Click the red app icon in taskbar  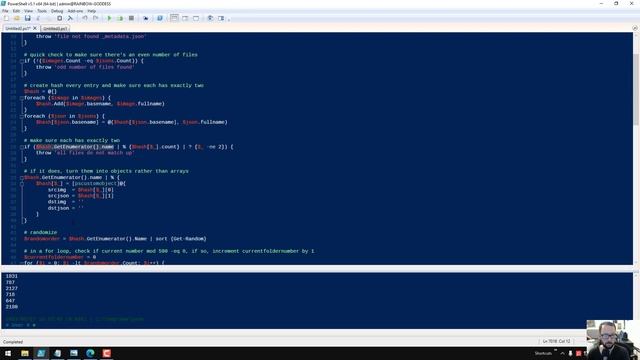pos(107,353)
